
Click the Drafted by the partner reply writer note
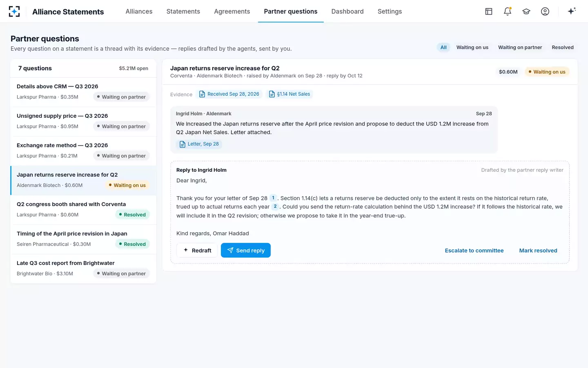(x=522, y=170)
